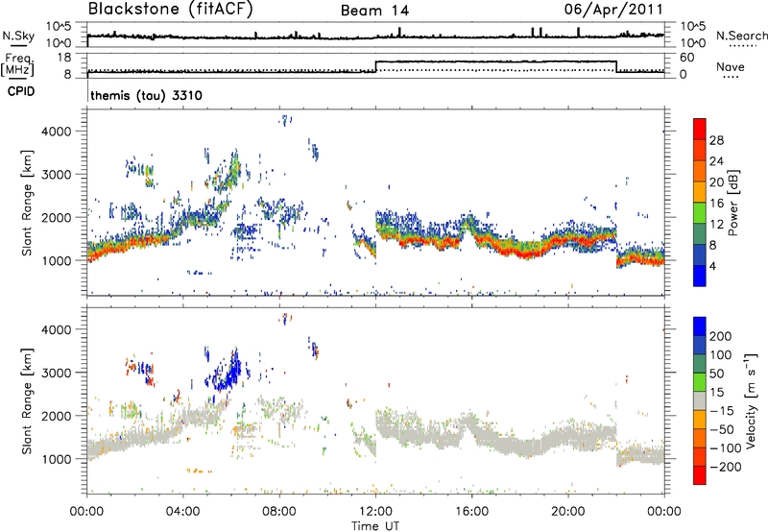Pick the green Velocity segment between 15 and 50
The image size is (768, 532).
click(700, 382)
